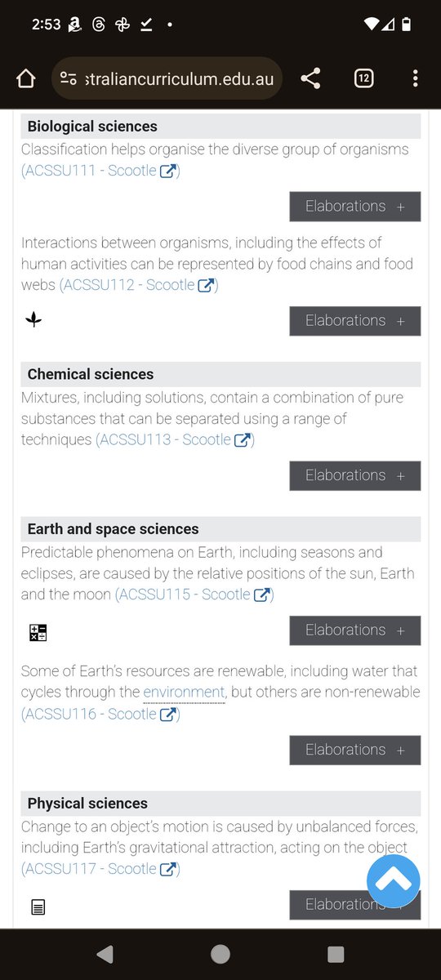
Task: Expand Elaborations for ACSSU116 renewable resources
Action: pos(355,750)
